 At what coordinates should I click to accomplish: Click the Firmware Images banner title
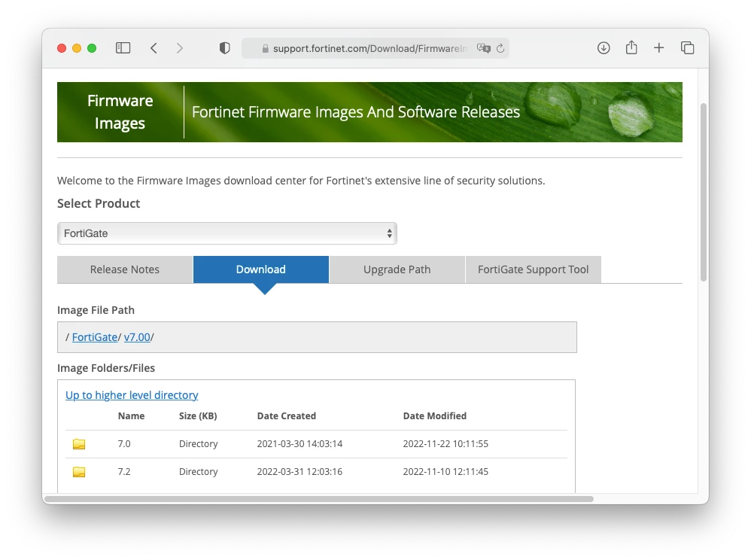coord(120,112)
